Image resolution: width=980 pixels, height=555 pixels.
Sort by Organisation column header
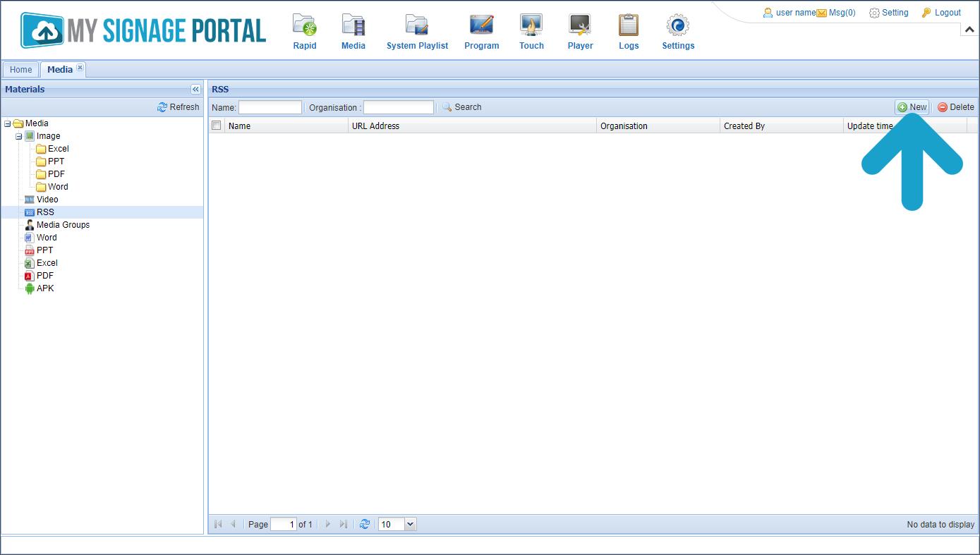pos(658,126)
